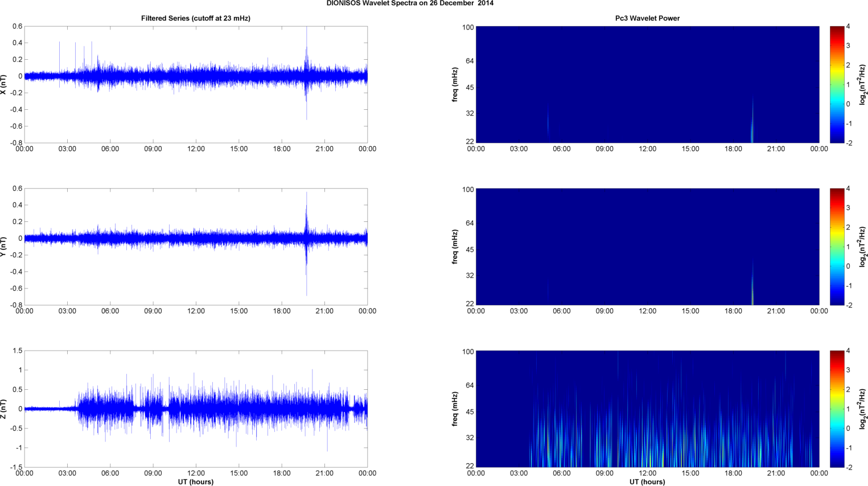Select the Z (nT) axis label
The height and width of the screenshot is (486, 868).
(x=5, y=409)
